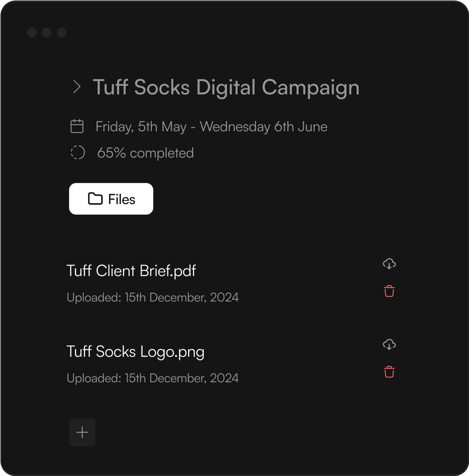Click the third window control dot

coord(62,32)
